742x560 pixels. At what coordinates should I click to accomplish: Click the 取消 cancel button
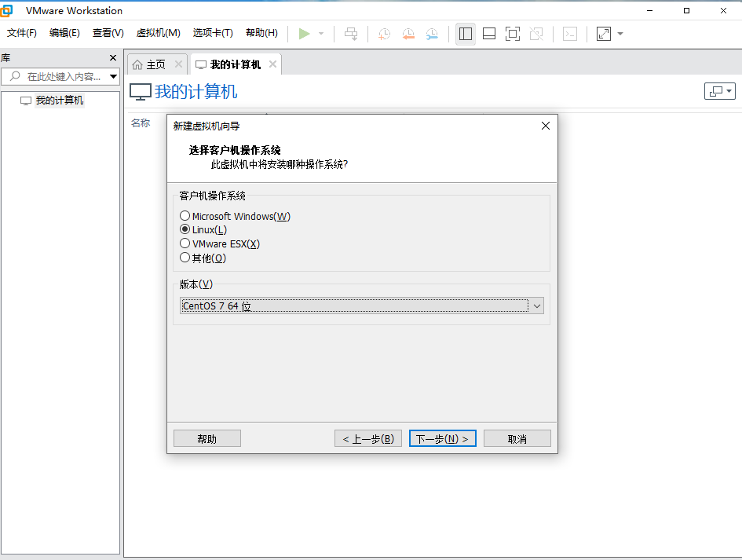coord(517,439)
